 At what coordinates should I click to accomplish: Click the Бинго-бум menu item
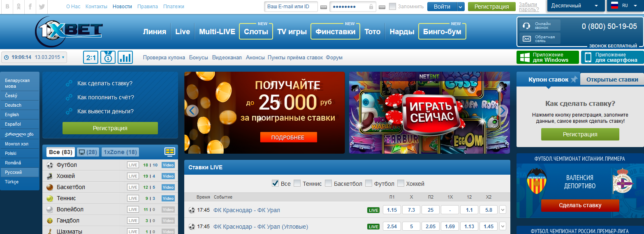click(x=442, y=32)
